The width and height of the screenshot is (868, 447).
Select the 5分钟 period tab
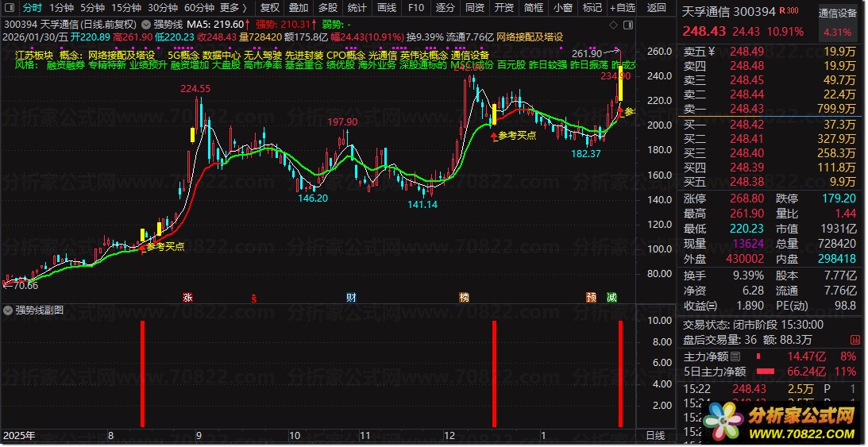click(92, 8)
